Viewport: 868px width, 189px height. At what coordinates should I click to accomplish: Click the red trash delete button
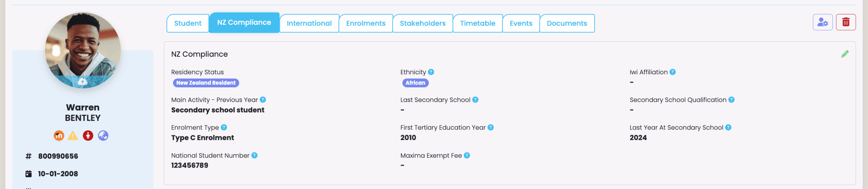(846, 22)
